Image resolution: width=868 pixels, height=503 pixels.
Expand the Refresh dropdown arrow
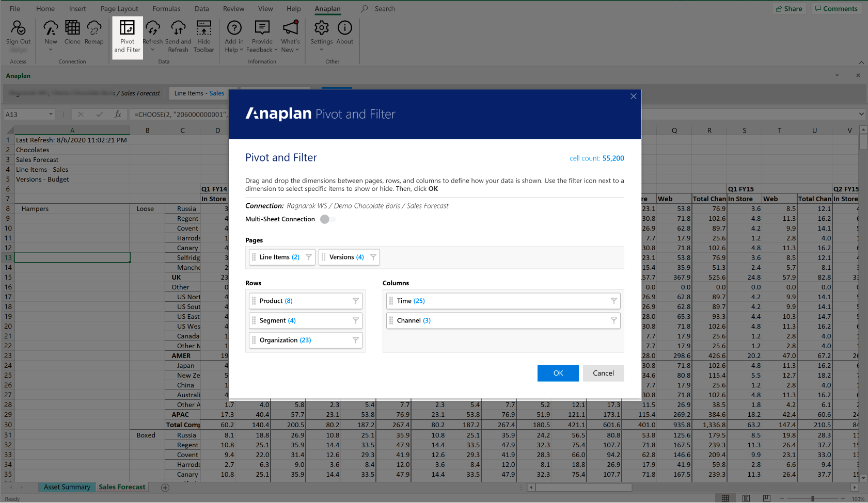[x=153, y=50]
